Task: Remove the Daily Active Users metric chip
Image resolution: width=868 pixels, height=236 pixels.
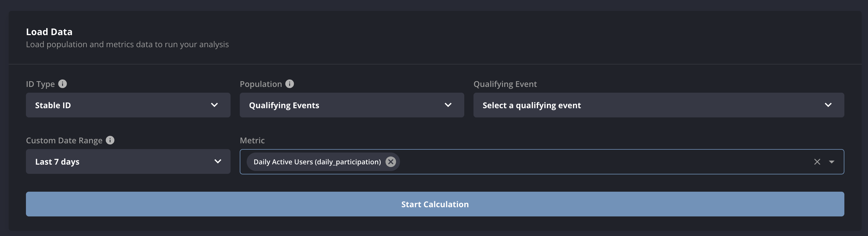Action: pos(391,162)
